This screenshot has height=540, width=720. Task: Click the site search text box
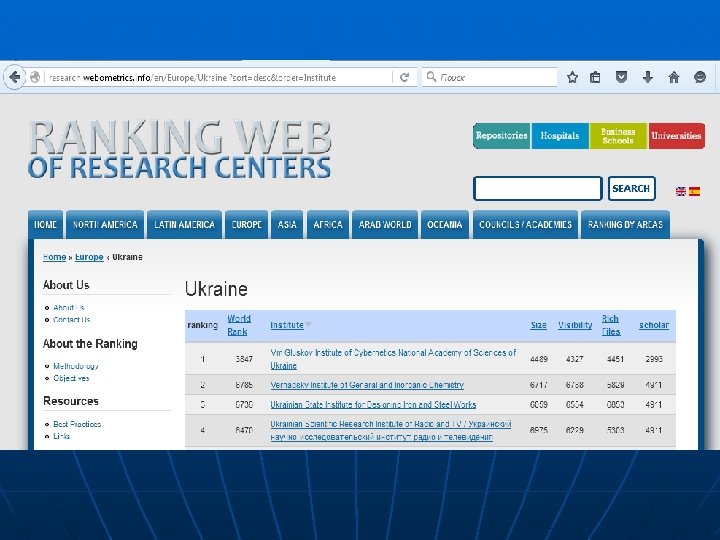click(x=538, y=188)
